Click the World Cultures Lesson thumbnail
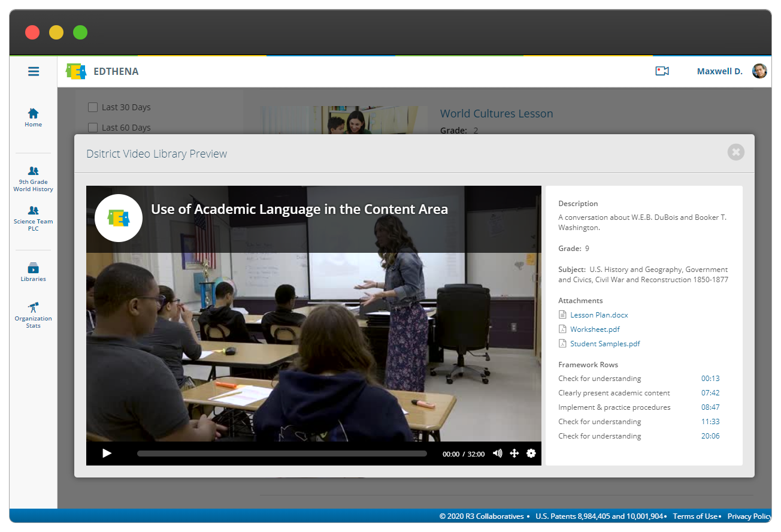The height and width of the screenshot is (532, 781). pos(344,120)
